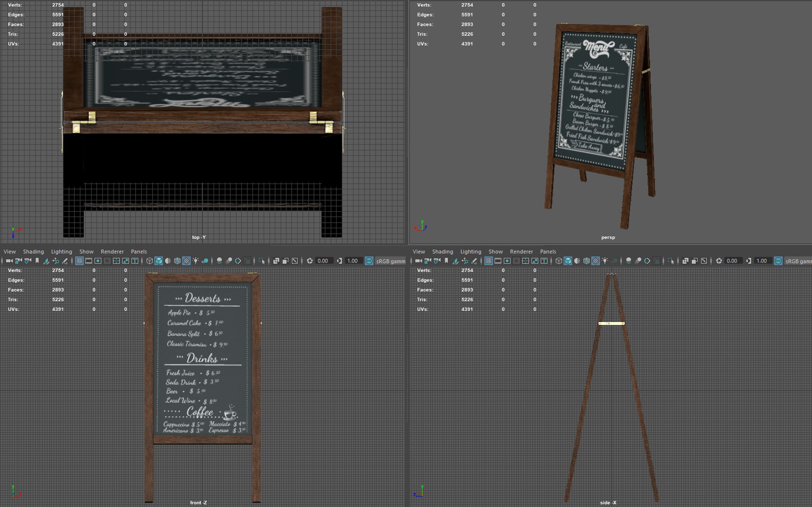This screenshot has width=812, height=507.
Task: Open Shading menu in front view panel
Action: (33, 252)
